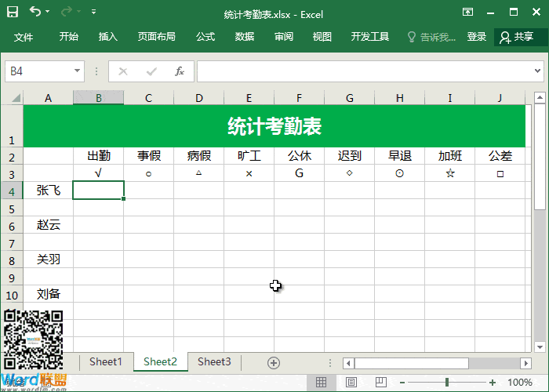The width and height of the screenshot is (549, 392).
Task: Switch to Page Layout view icon
Action: click(351, 383)
